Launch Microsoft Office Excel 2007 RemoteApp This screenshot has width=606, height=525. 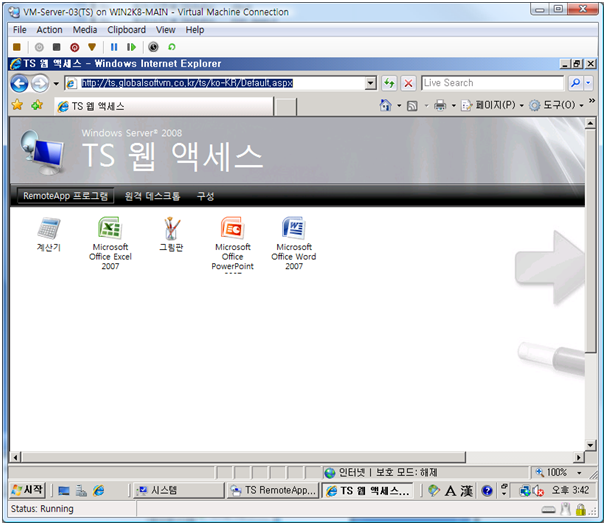[x=110, y=243]
